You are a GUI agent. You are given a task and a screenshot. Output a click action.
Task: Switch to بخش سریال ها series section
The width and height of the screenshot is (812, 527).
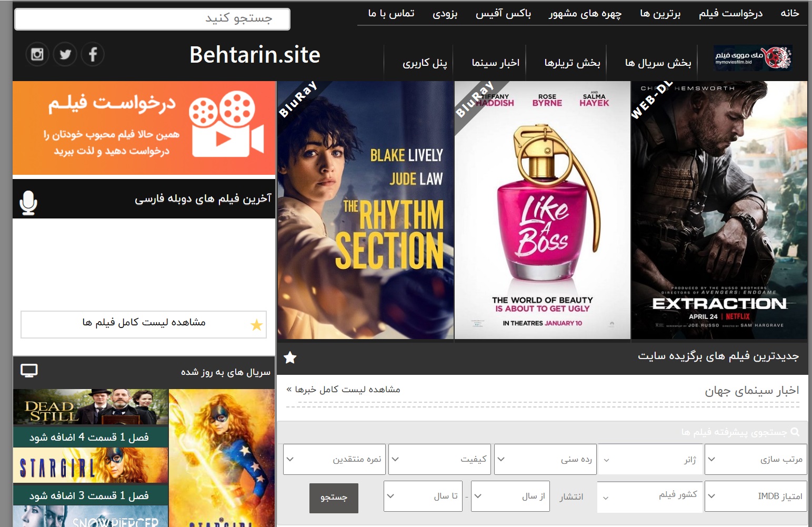coord(658,63)
